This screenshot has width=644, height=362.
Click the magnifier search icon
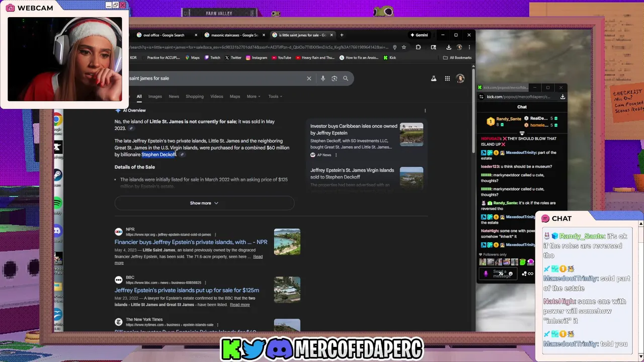[346, 78]
